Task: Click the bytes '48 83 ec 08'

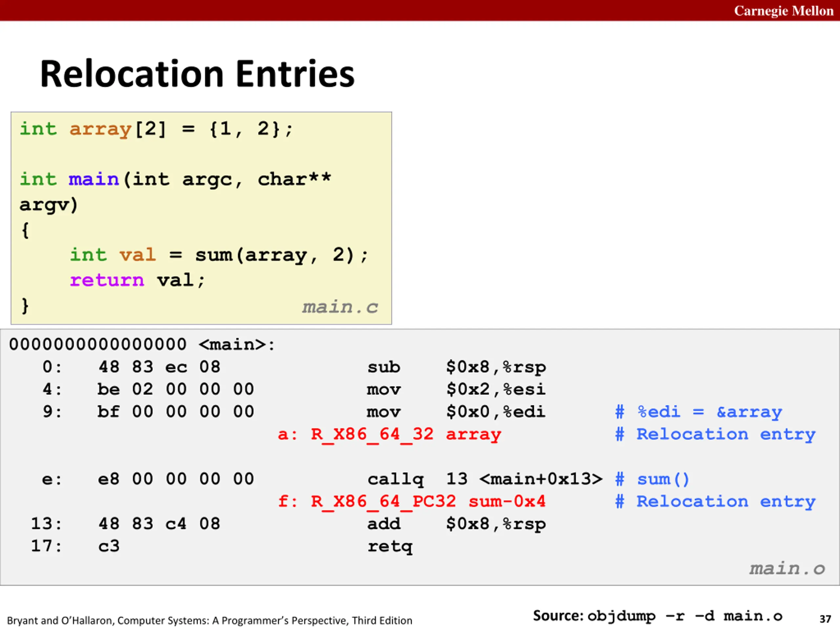Action: click(159, 367)
